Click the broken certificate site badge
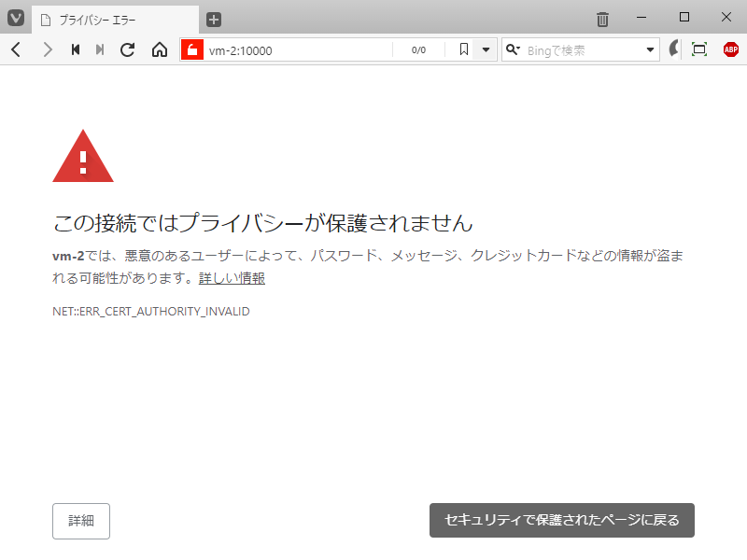Screen dimensions: 747x560 [191, 49]
